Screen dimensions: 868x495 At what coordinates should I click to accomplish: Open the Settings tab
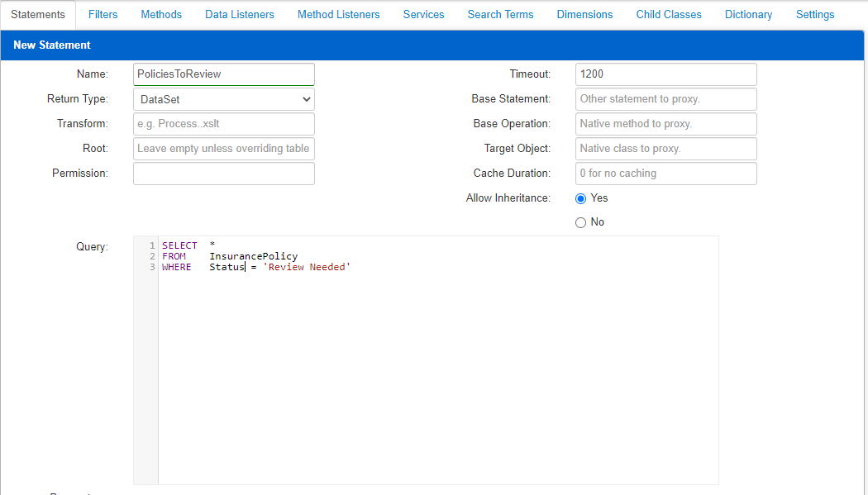point(815,15)
